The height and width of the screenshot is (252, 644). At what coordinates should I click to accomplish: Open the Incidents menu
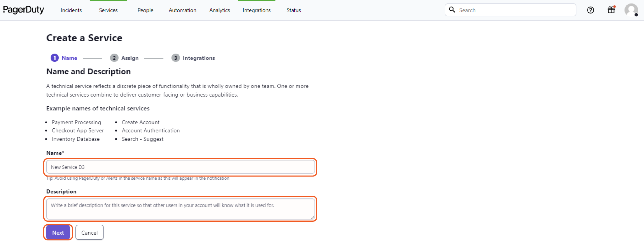point(71,10)
